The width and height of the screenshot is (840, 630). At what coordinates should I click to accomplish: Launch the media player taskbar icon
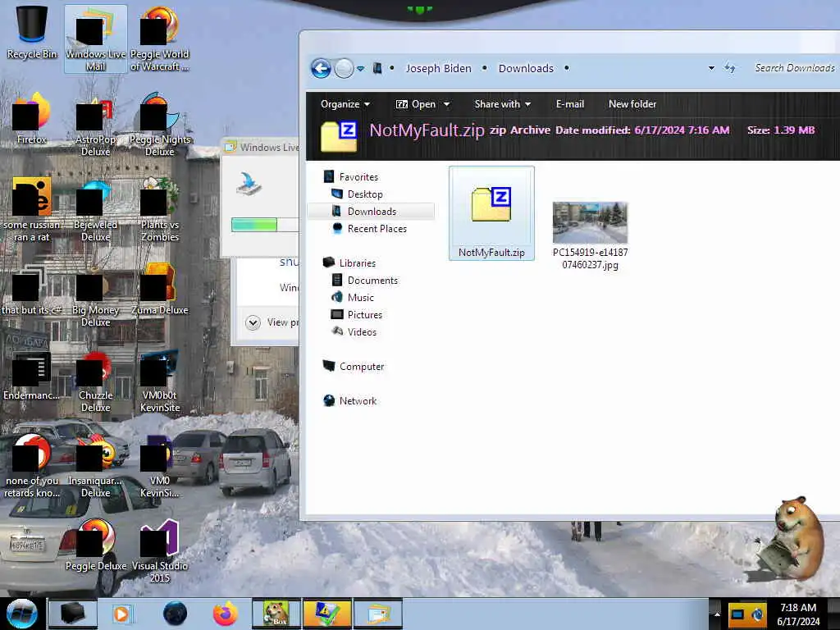pos(121,614)
